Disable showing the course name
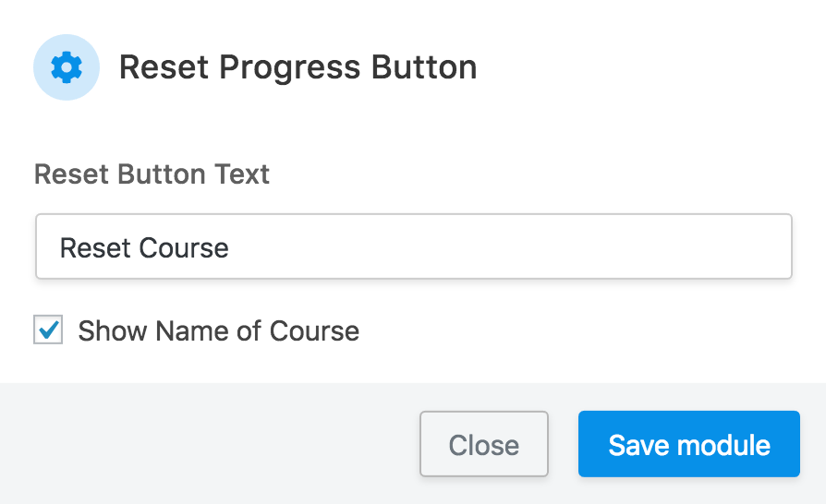The height and width of the screenshot is (504, 826). [48, 330]
